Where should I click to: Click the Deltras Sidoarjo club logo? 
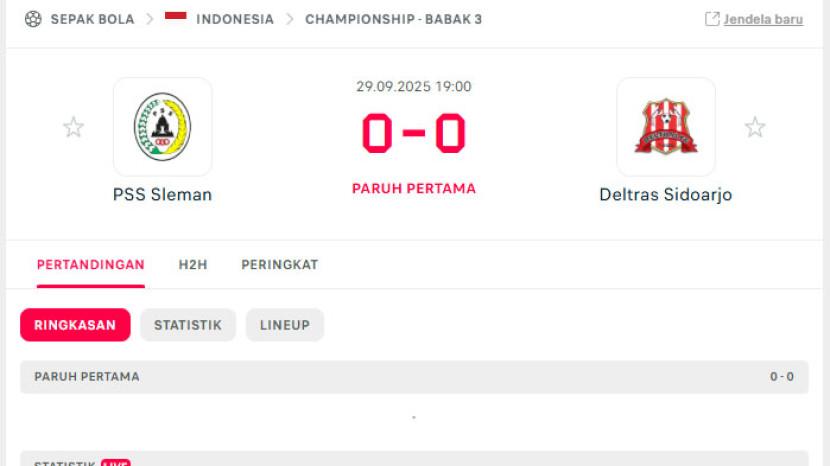(666, 127)
